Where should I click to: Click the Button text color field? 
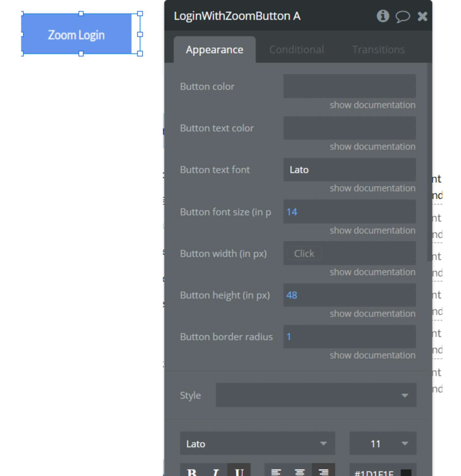[349, 128]
